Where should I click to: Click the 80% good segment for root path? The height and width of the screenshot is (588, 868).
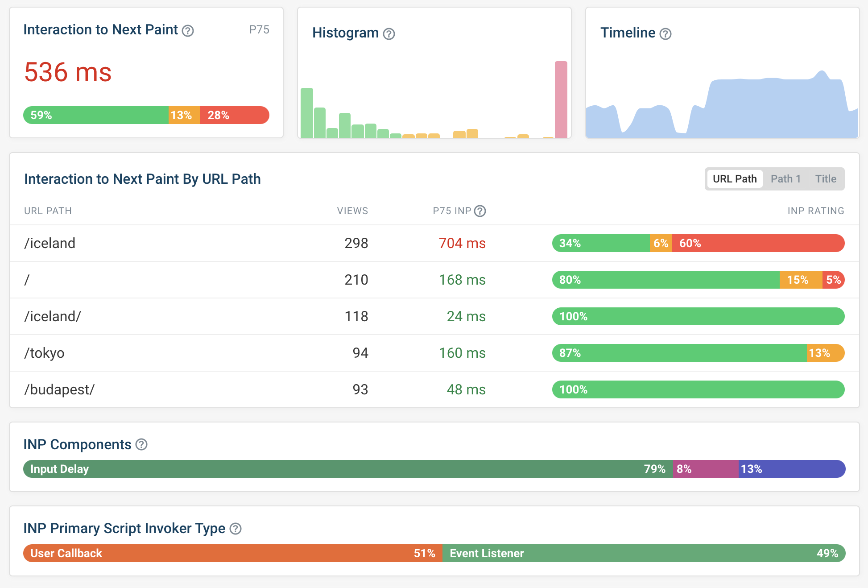point(665,280)
